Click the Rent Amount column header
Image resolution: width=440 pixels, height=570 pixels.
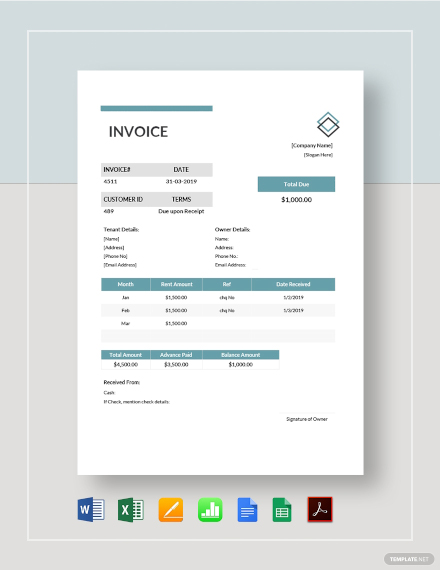tap(176, 284)
